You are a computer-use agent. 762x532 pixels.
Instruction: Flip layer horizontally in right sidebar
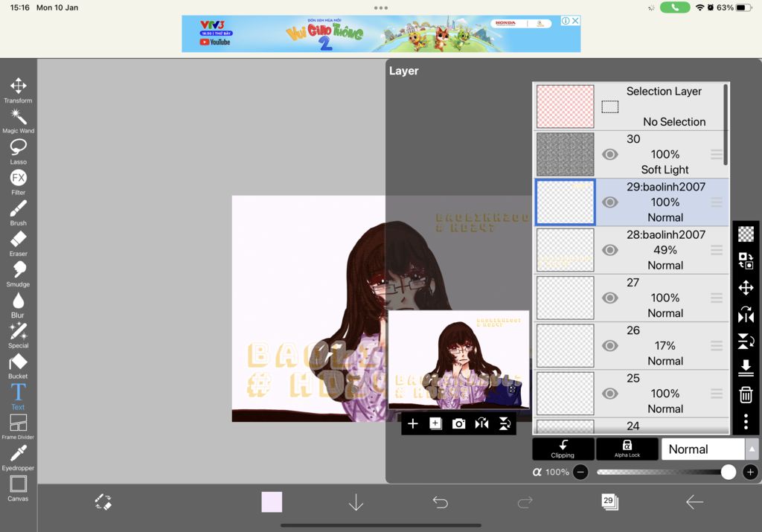pos(746,314)
